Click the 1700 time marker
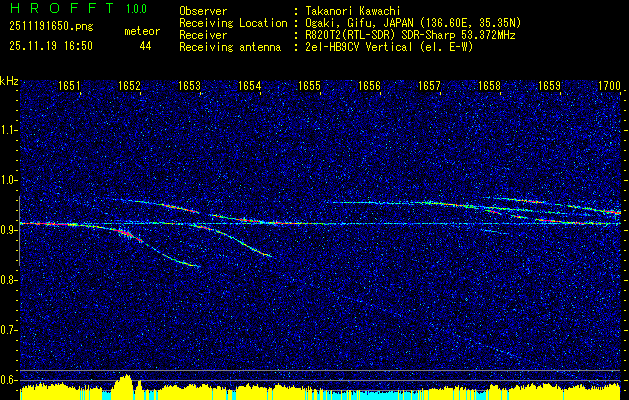 click(x=609, y=85)
